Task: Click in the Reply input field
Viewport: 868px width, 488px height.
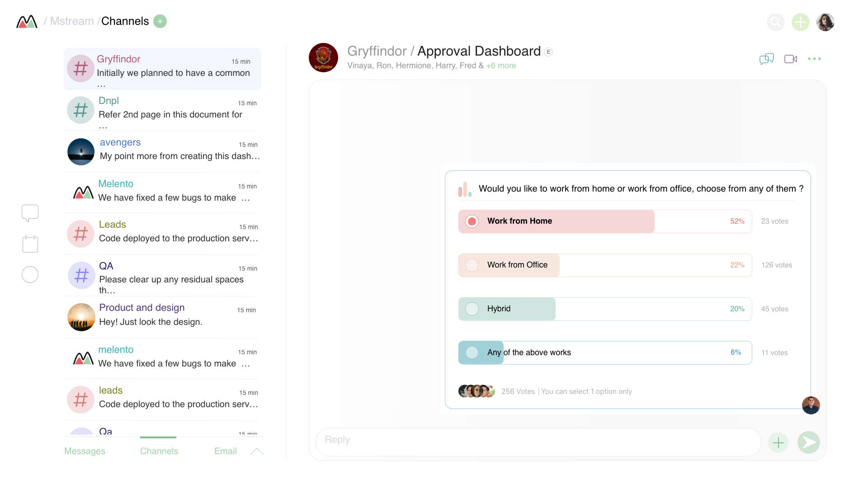Action: [538, 442]
